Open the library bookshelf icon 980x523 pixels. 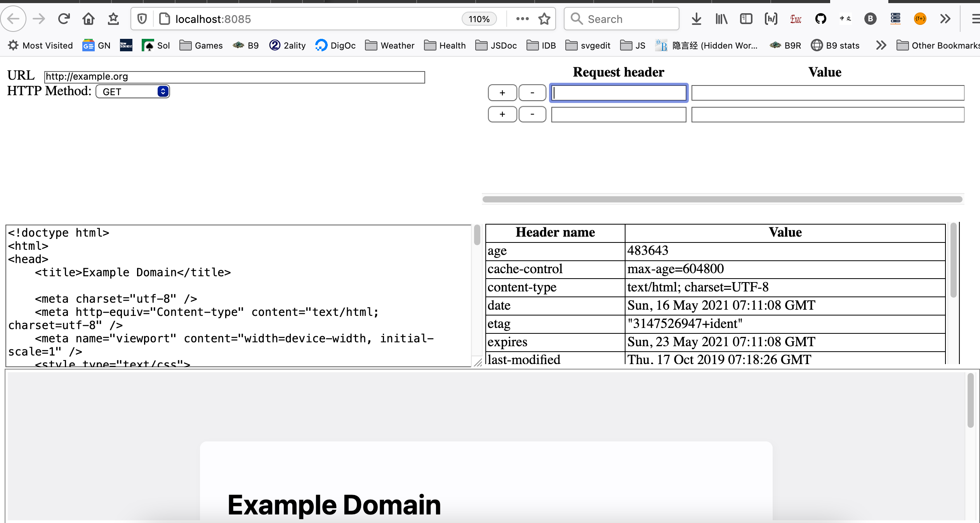721,19
